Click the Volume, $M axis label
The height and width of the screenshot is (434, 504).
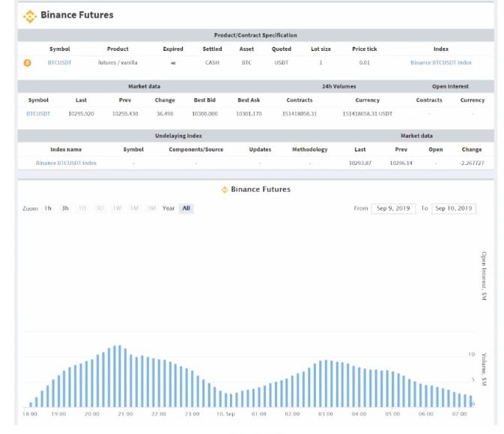484,370
